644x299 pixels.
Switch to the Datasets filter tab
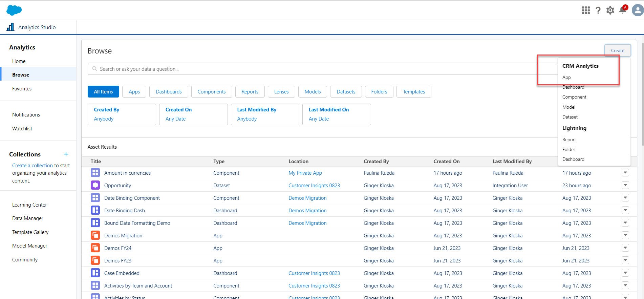(x=346, y=92)
